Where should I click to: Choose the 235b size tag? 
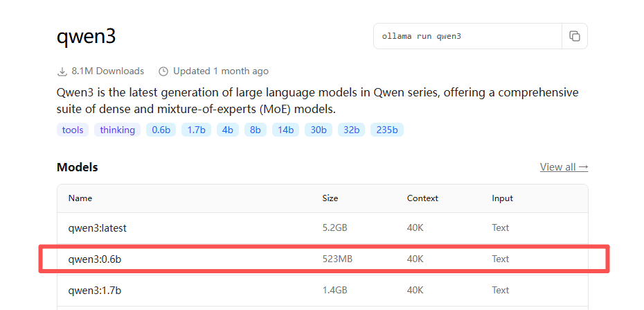tap(387, 130)
